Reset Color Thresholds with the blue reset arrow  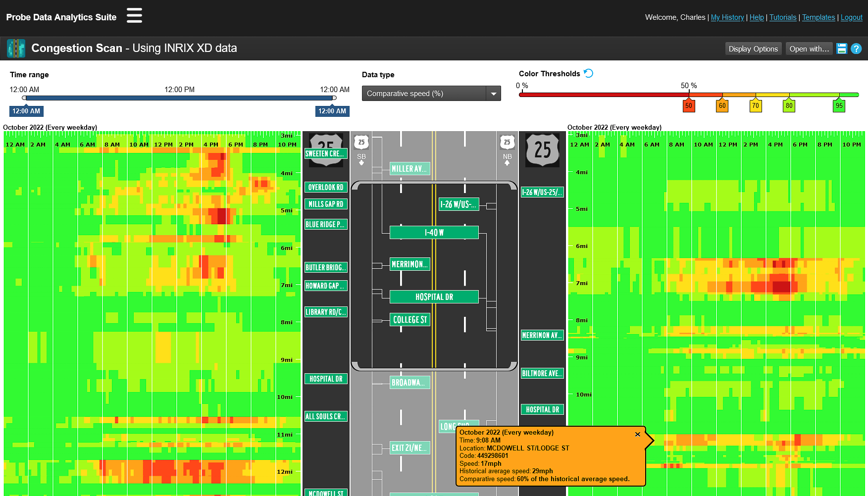pos(588,73)
